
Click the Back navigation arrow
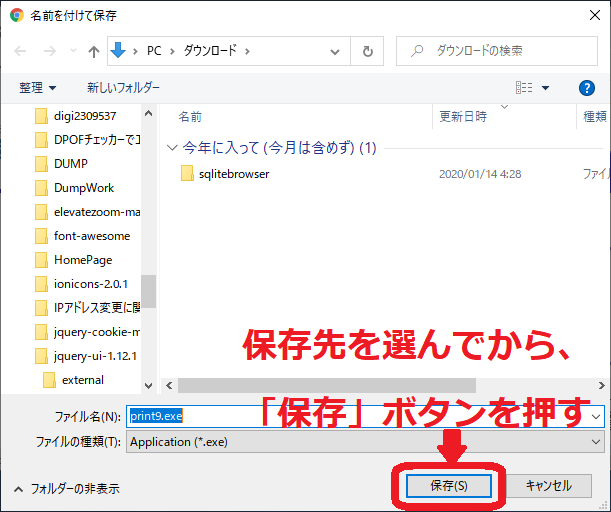pyautogui.click(x=20, y=50)
